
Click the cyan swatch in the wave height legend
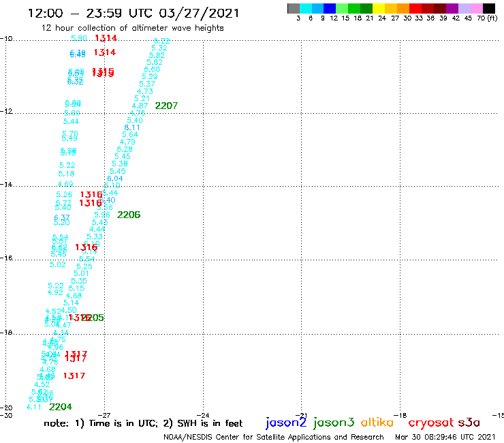(x=306, y=8)
